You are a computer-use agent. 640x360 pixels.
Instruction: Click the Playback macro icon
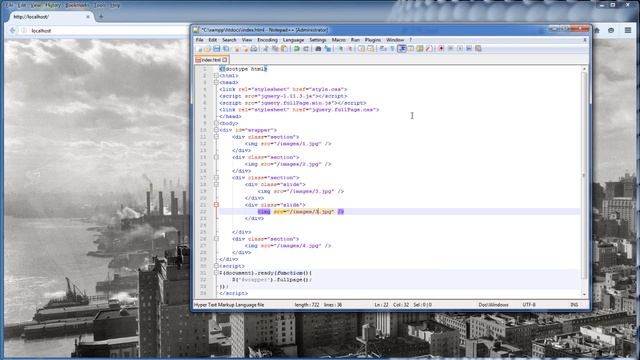tap(460, 49)
